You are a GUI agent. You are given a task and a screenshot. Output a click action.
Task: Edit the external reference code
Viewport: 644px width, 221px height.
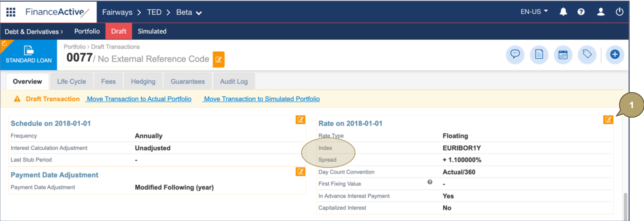tap(218, 60)
